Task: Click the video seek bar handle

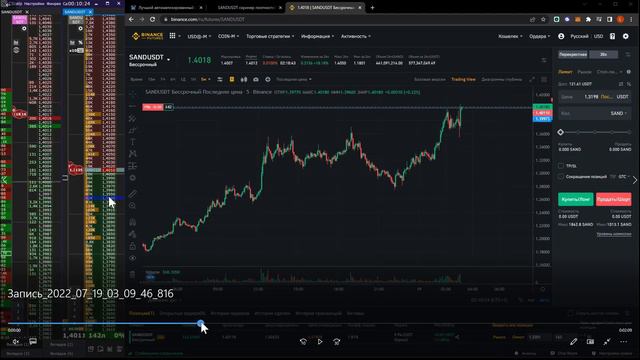Action: point(200,323)
